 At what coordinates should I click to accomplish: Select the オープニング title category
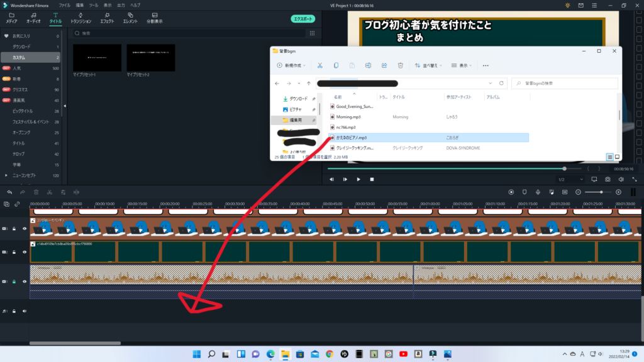[31, 133]
